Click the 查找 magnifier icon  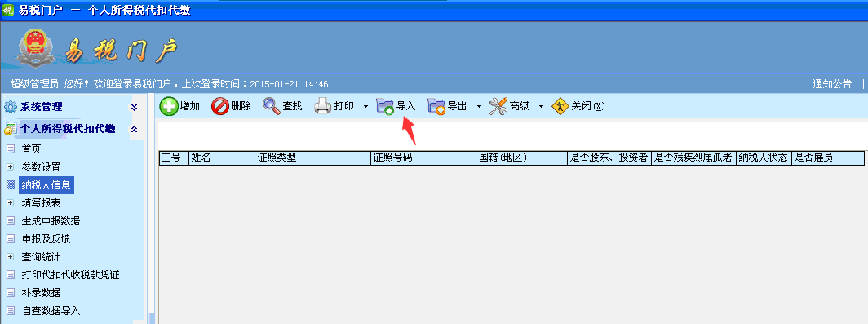tap(271, 106)
